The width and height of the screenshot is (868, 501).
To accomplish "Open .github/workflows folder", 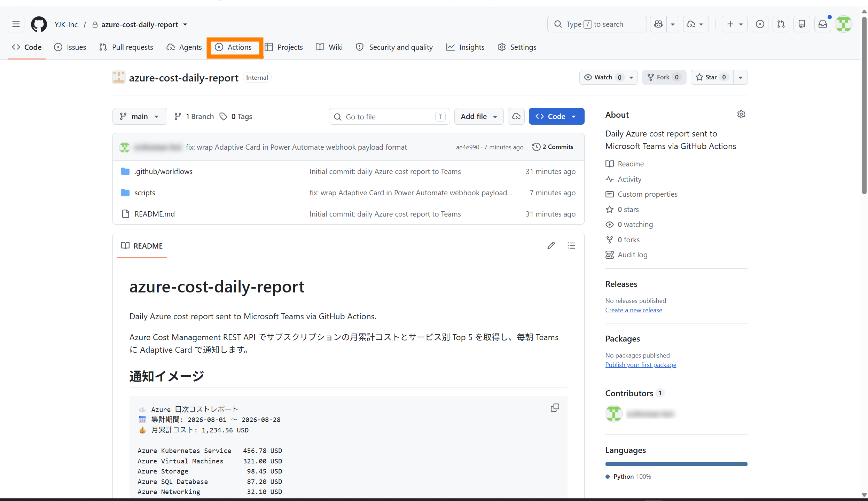I will pos(164,172).
